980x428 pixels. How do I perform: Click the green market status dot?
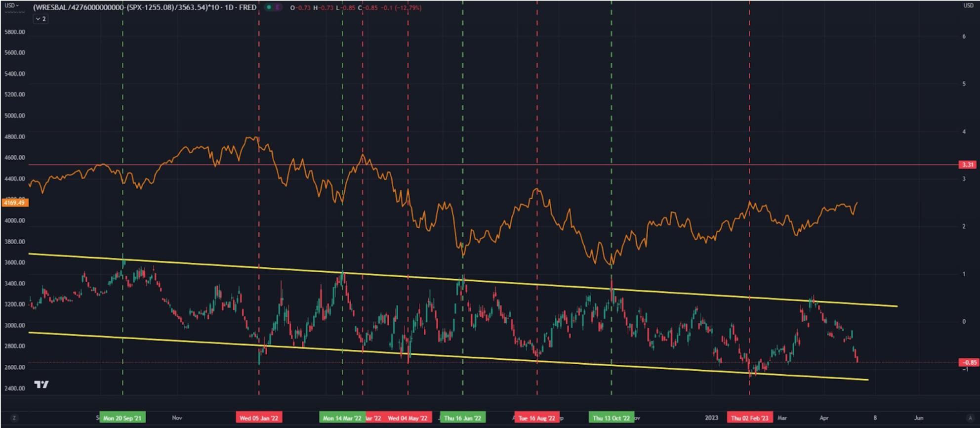269,7
